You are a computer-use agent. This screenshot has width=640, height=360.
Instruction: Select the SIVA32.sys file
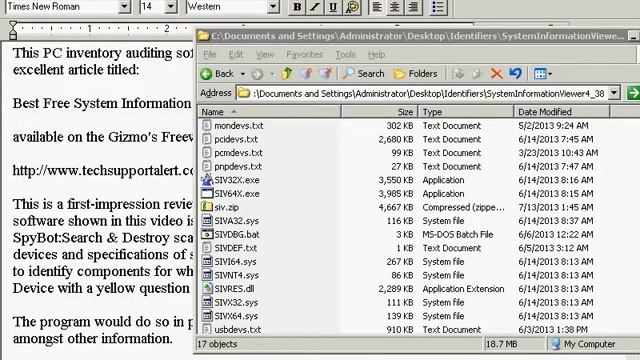click(237, 221)
